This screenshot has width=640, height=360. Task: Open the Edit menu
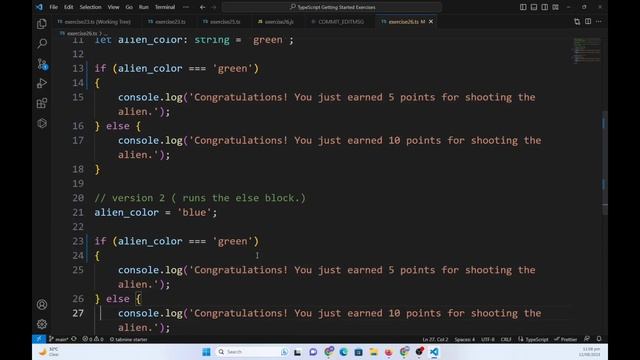click(x=69, y=7)
